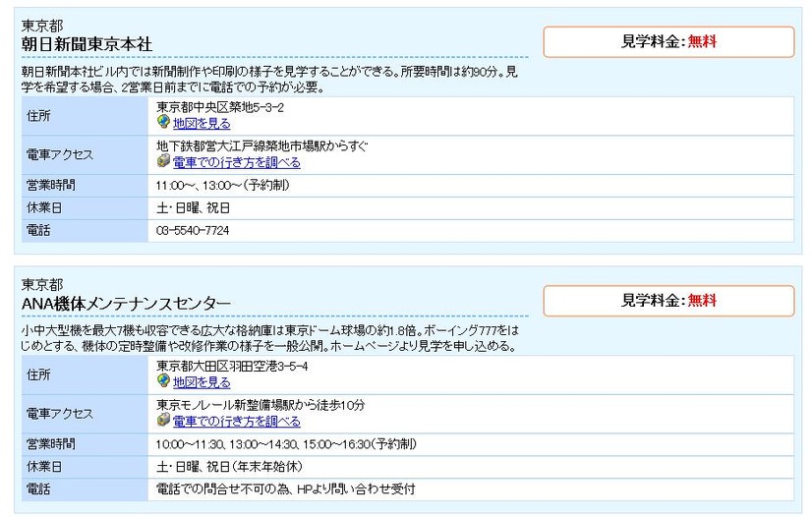Click 休業日 label in ANA table
The image size is (812, 517).
(x=44, y=467)
